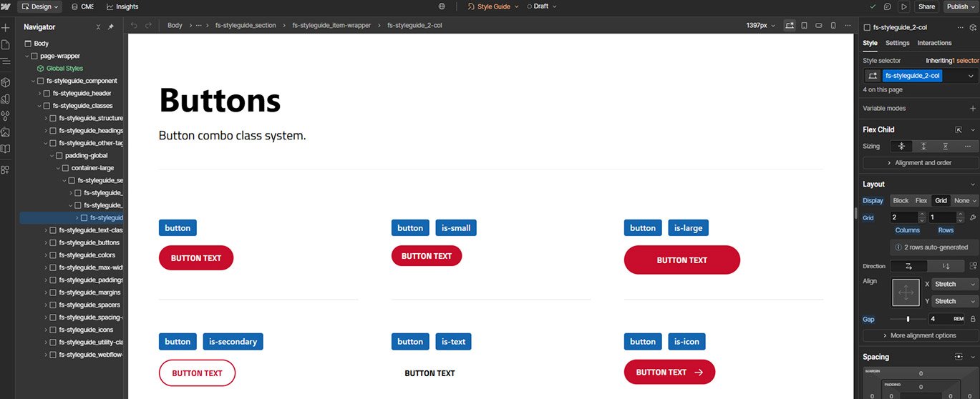Open the Settings tab in right panel

[x=897, y=43]
